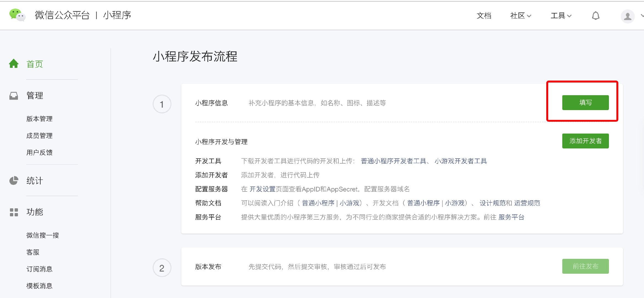The image size is (644, 298).
Task: Expand the 工具 dropdown menu
Action: point(561,16)
